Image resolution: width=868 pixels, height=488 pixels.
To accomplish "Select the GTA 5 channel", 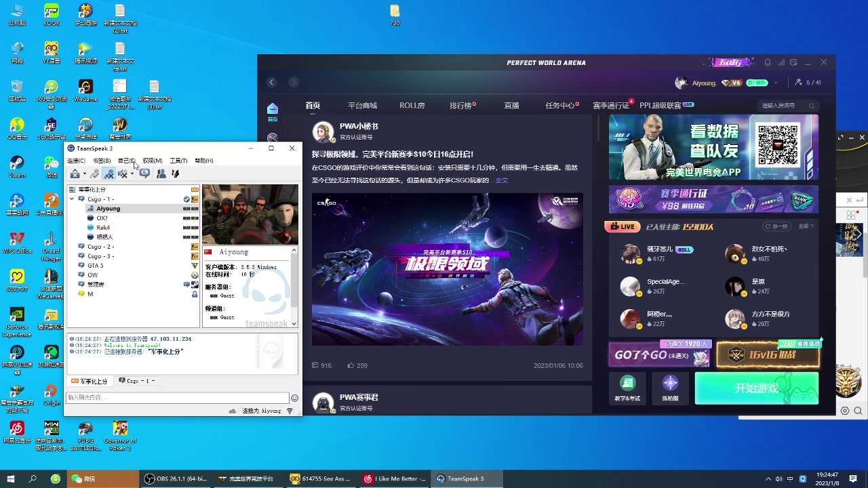I will [96, 266].
